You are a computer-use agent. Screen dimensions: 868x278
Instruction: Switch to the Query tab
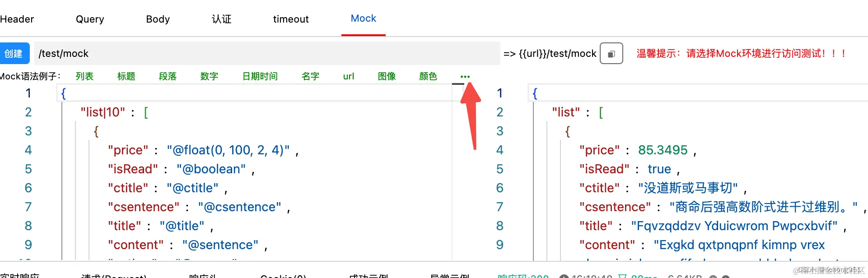coord(90,19)
